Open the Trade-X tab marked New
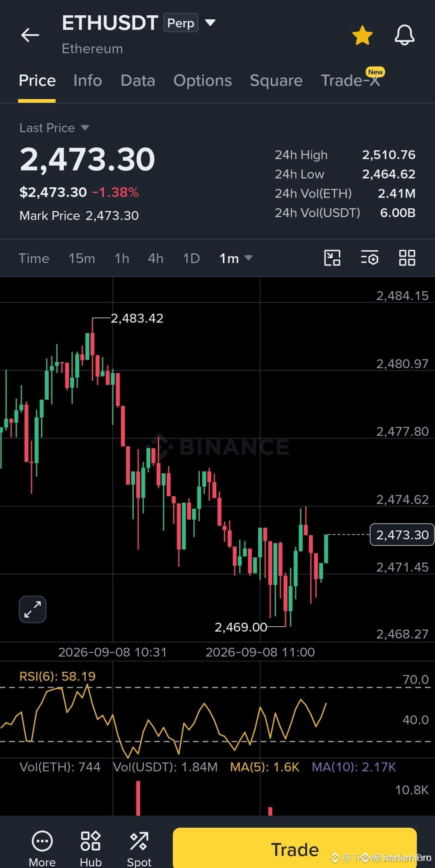Image resolution: width=435 pixels, height=868 pixels. (351, 81)
